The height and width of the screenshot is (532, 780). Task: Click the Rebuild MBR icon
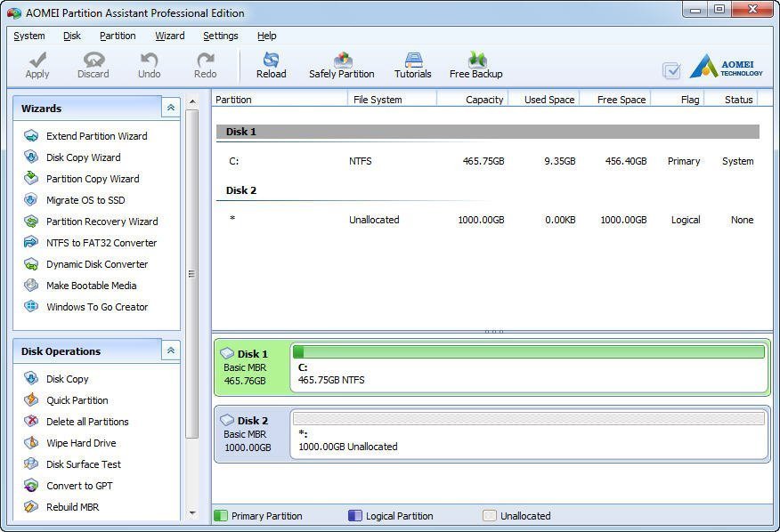pos(31,507)
